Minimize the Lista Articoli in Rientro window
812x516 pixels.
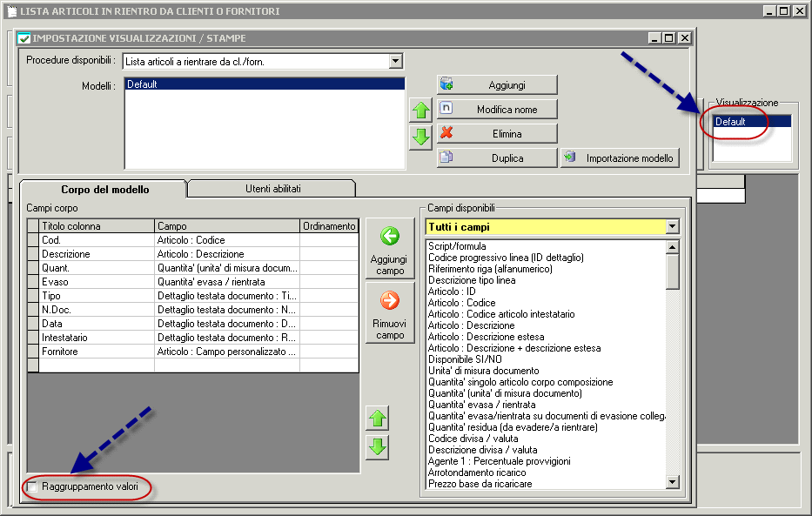click(769, 10)
